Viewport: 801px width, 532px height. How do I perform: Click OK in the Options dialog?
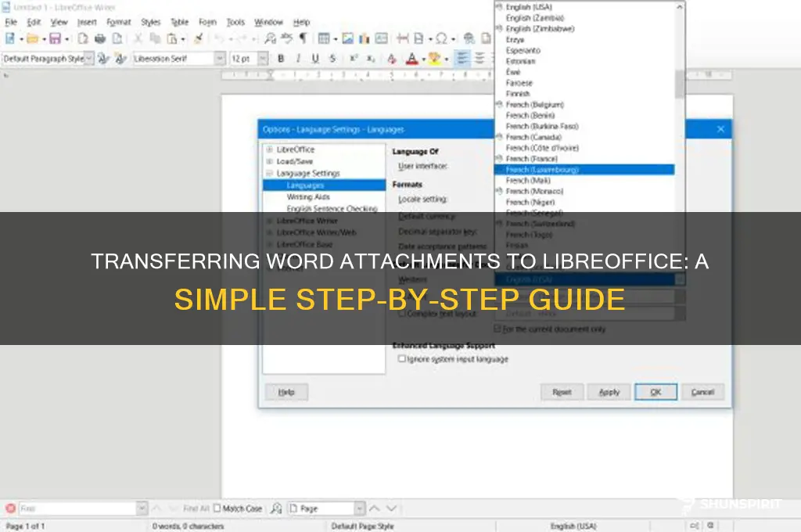(656, 392)
